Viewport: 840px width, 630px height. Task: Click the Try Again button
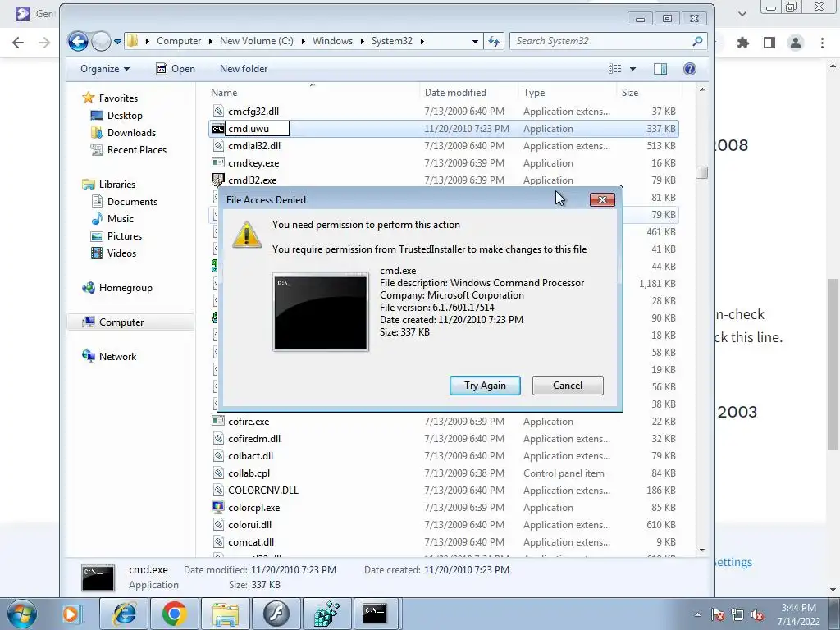click(485, 386)
